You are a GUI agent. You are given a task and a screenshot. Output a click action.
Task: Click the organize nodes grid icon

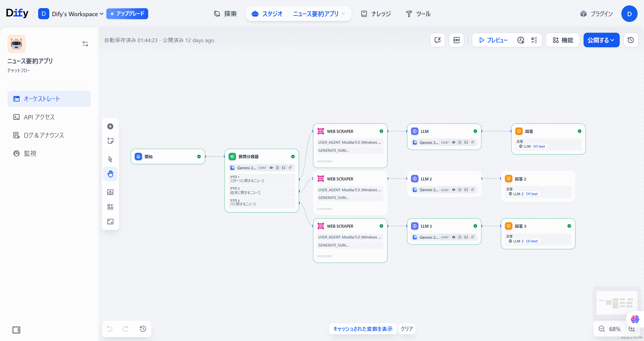[x=110, y=207]
